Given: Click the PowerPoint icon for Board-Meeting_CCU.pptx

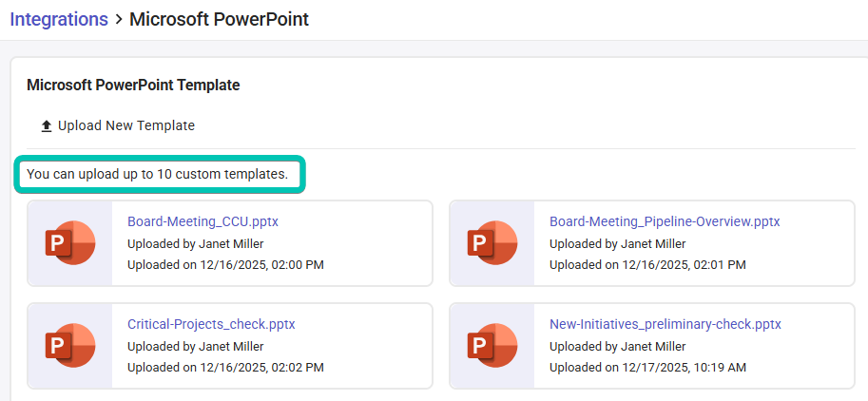Looking at the screenshot, I should pyautogui.click(x=69, y=242).
